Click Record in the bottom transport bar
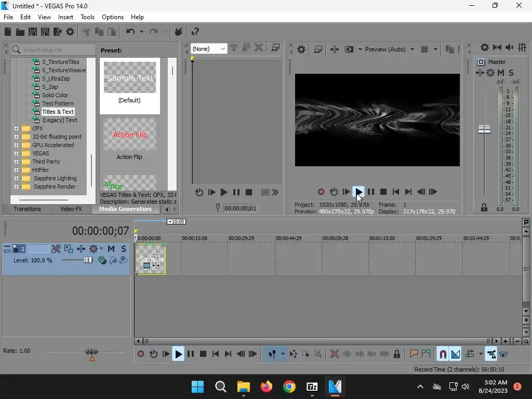 pos(140,354)
